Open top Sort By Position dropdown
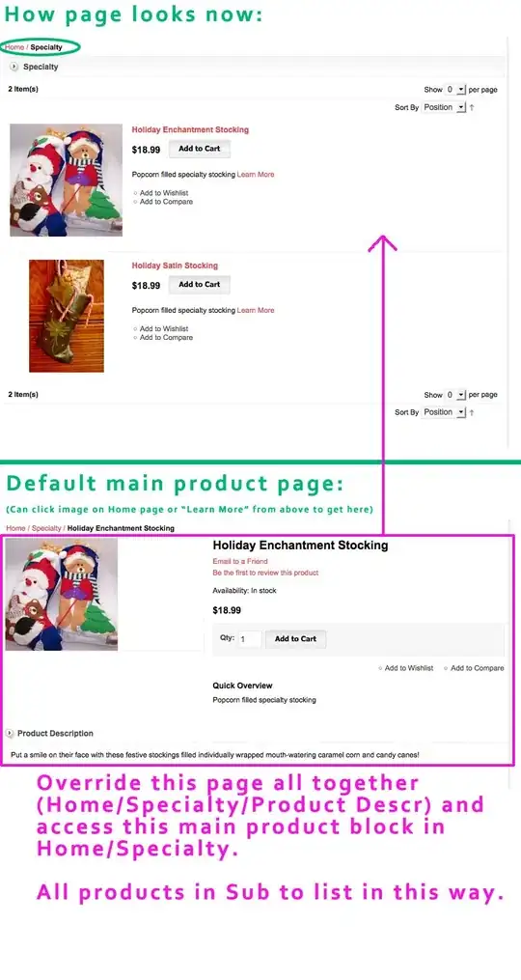Screen dimensions: 521x980 pyautogui.click(x=444, y=107)
